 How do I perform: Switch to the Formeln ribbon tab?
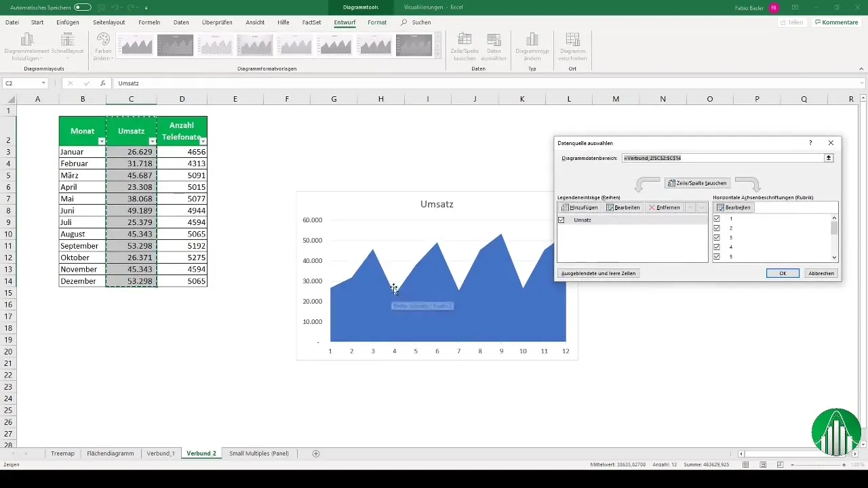[149, 22]
